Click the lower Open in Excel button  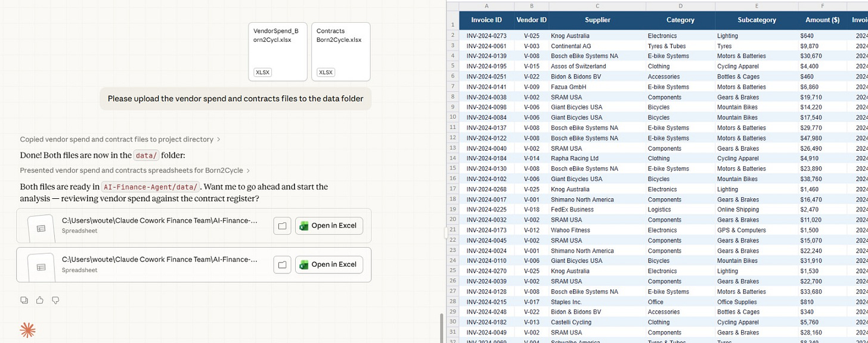tap(328, 264)
